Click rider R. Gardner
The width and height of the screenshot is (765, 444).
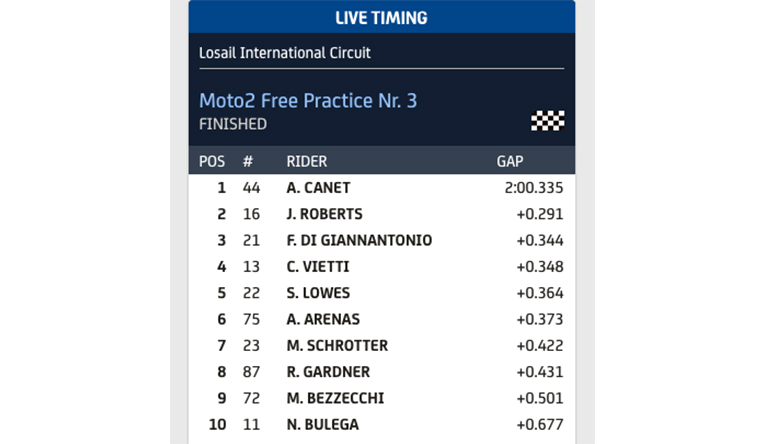click(326, 372)
